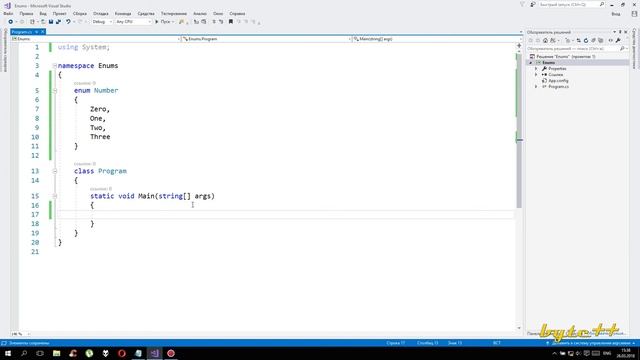Open the Файл menu
This screenshot has width=640, height=360.
[8, 13]
